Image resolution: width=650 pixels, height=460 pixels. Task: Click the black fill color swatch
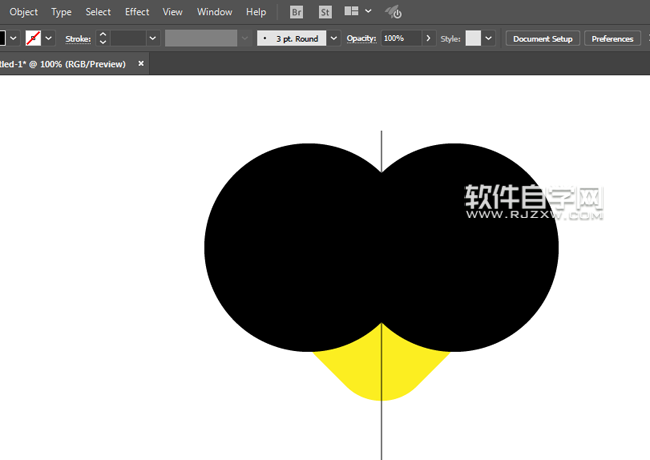(2, 38)
